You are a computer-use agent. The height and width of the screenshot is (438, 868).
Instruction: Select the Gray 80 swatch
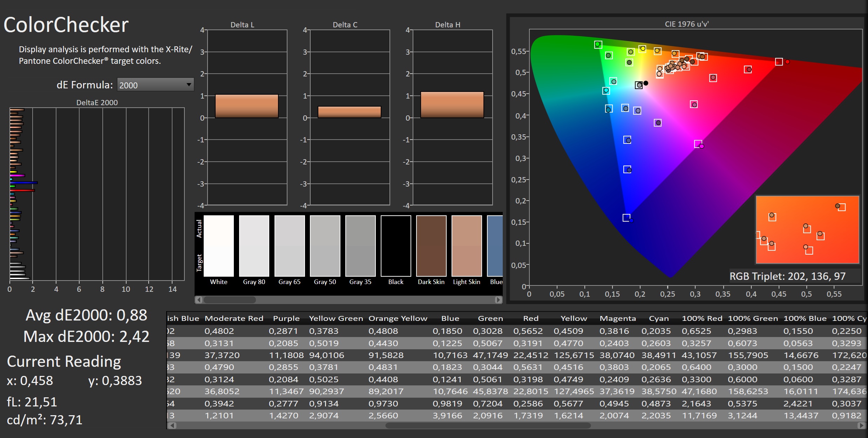(x=254, y=245)
